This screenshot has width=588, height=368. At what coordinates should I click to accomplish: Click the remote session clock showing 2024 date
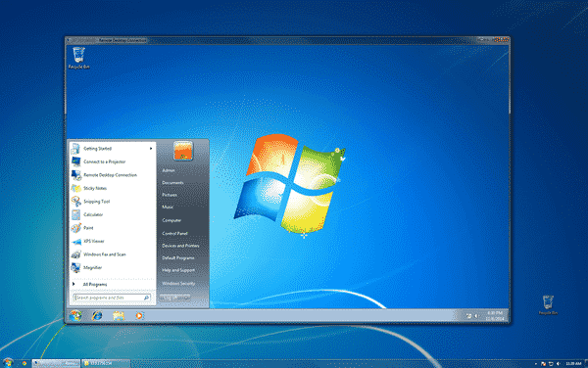click(495, 316)
